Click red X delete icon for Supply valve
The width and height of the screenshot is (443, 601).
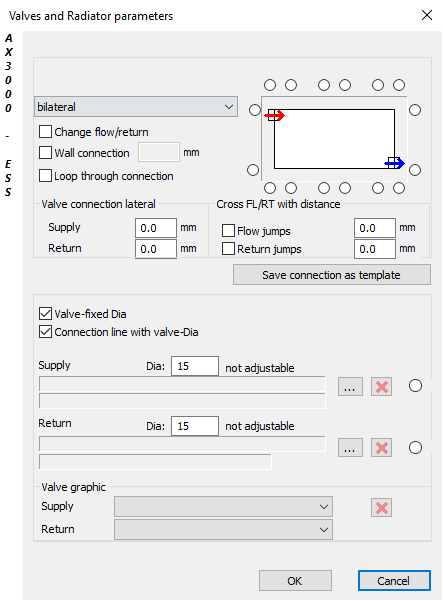(381, 386)
